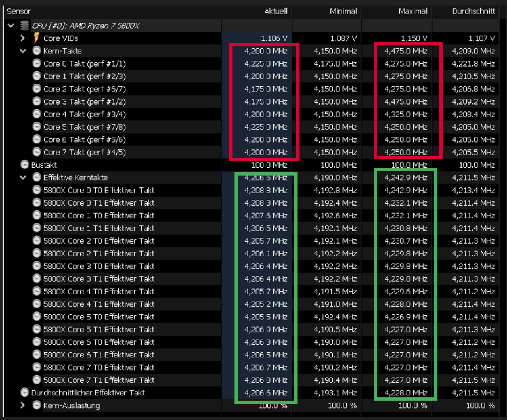Screen dimensions: 507x420
Task: Click Core 0 Takt minimum 4,175.0 MHz
Action: pyautogui.click(x=335, y=64)
